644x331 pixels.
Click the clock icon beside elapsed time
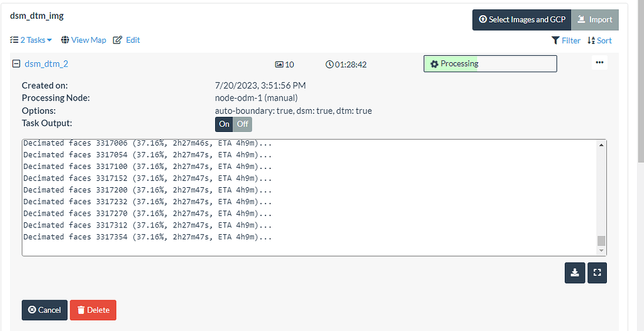click(x=329, y=64)
